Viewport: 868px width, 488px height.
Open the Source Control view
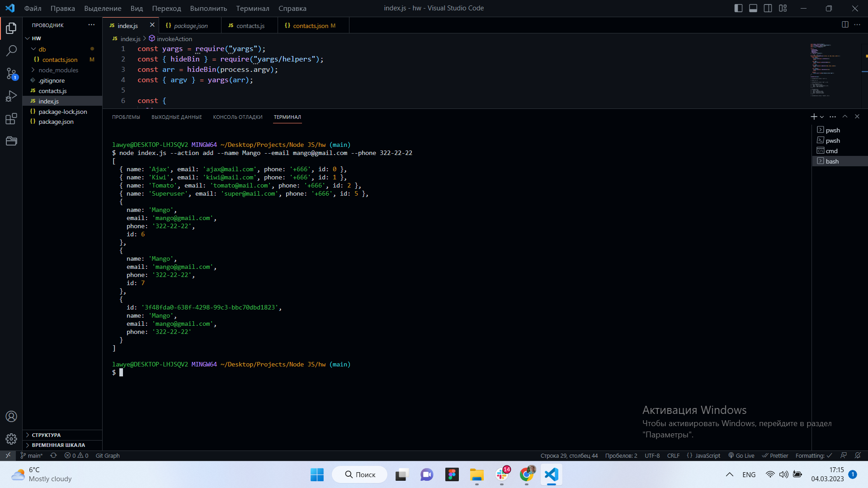pos(11,74)
